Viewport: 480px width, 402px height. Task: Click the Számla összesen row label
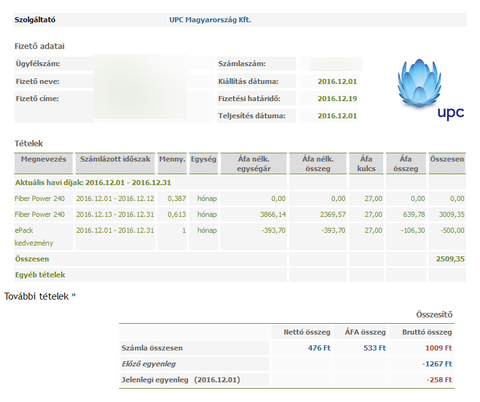(x=152, y=348)
